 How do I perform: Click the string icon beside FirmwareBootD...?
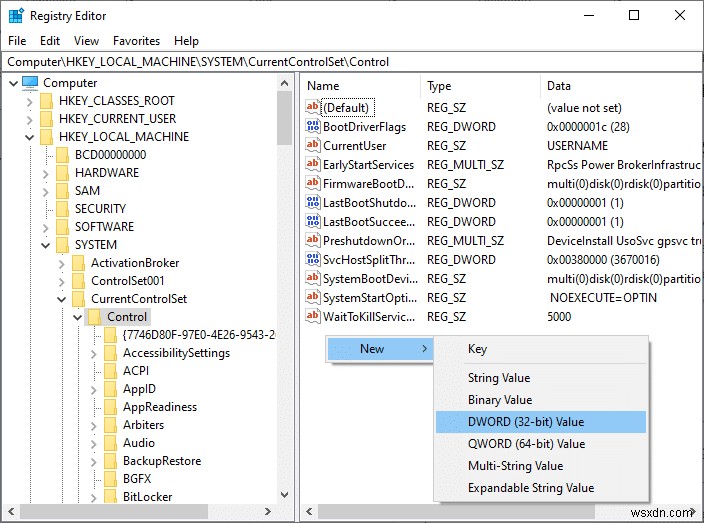coord(312,183)
